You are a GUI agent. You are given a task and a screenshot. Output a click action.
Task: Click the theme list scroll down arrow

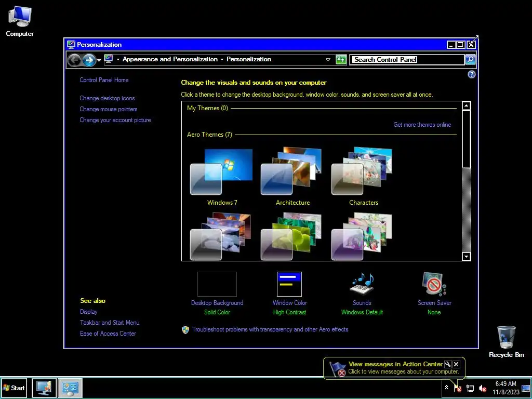466,257
